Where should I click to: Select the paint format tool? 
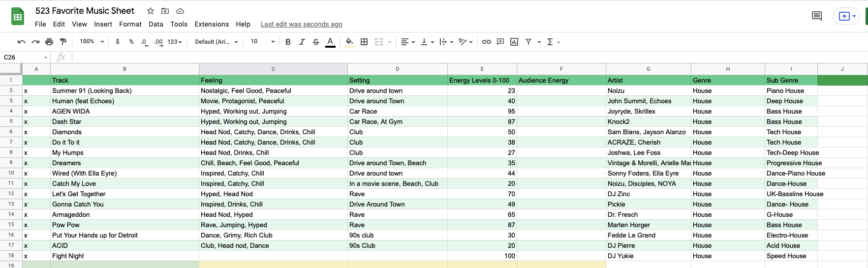tap(63, 42)
